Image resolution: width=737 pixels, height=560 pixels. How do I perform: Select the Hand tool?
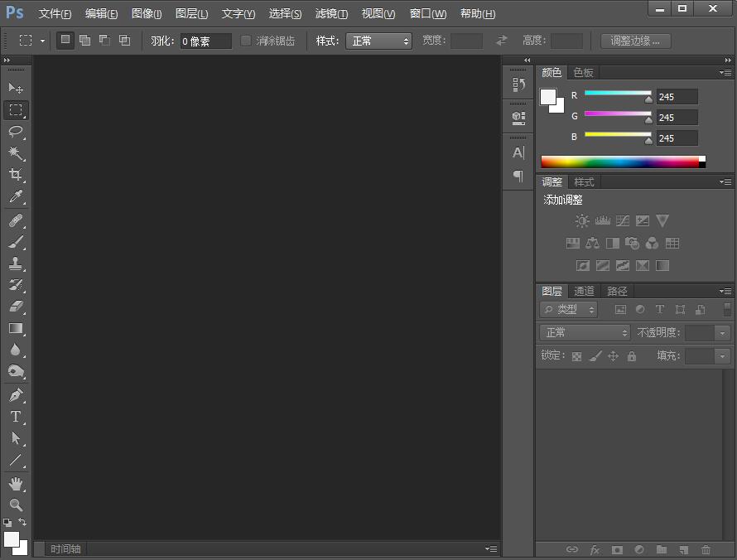(x=16, y=484)
